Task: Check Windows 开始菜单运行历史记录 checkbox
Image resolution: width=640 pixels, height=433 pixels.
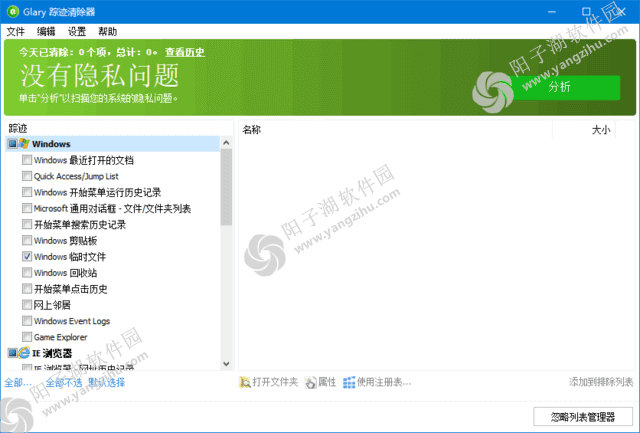Action: tap(27, 192)
